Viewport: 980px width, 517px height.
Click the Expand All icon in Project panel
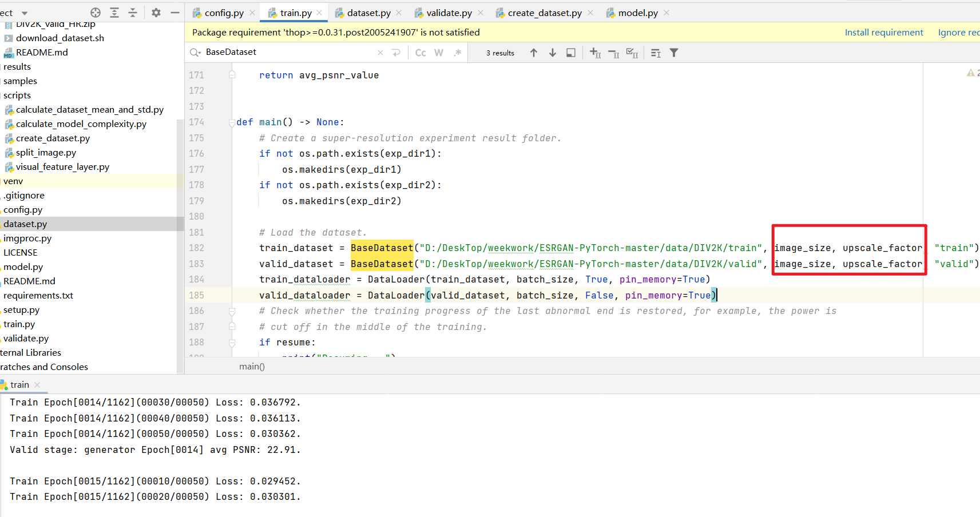114,12
